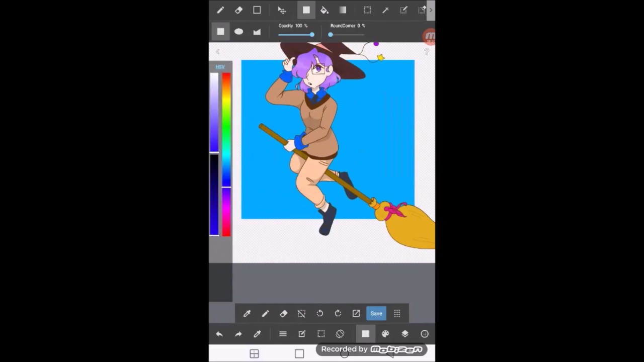
Task: Open the dotted grid menu in shortcut bar
Action: point(397,313)
